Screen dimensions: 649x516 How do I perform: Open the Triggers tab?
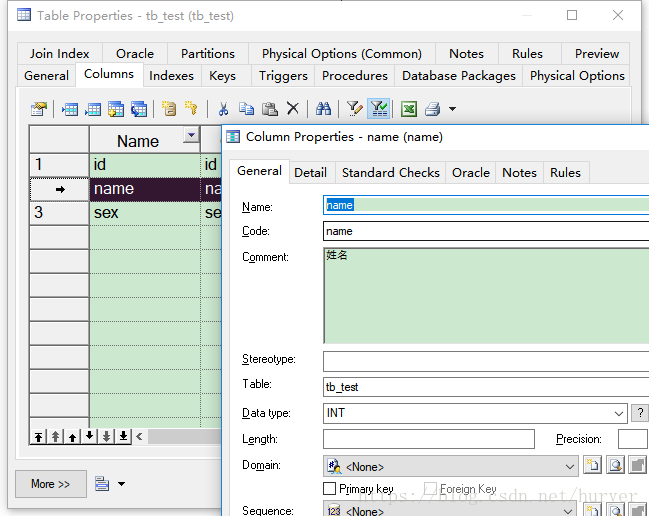pos(283,76)
